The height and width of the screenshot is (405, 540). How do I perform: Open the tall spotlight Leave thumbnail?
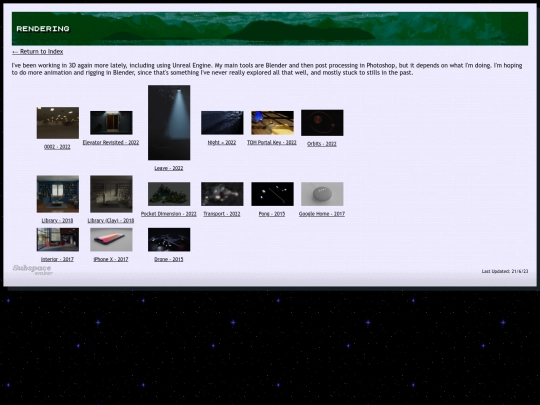(169, 123)
